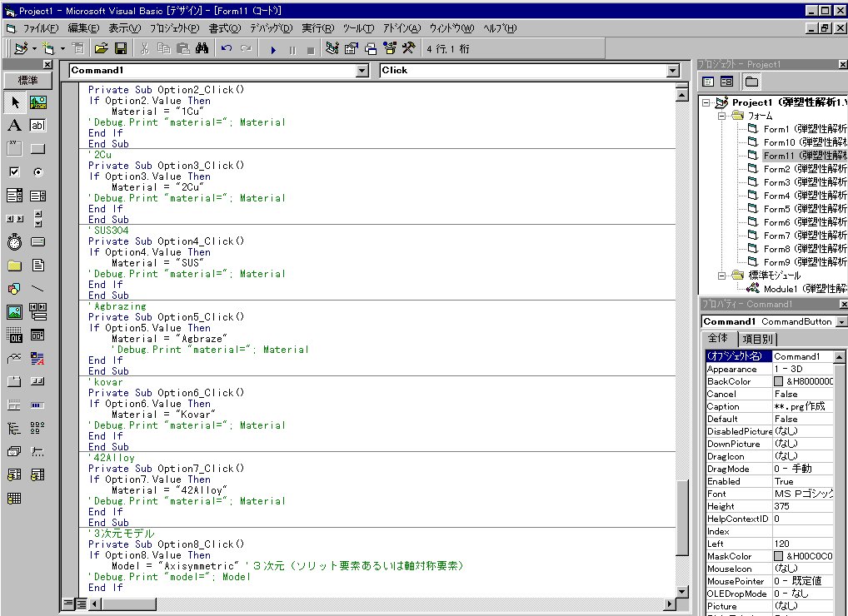The image size is (848, 616).
Task: Click the Undo toolbar icon
Action: click(x=227, y=48)
